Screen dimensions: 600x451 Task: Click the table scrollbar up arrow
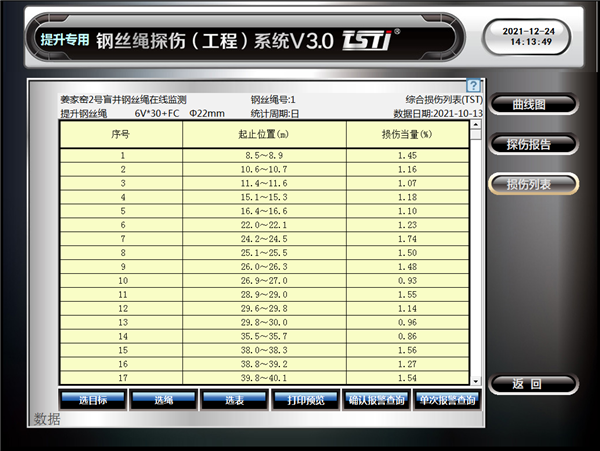tap(476, 125)
